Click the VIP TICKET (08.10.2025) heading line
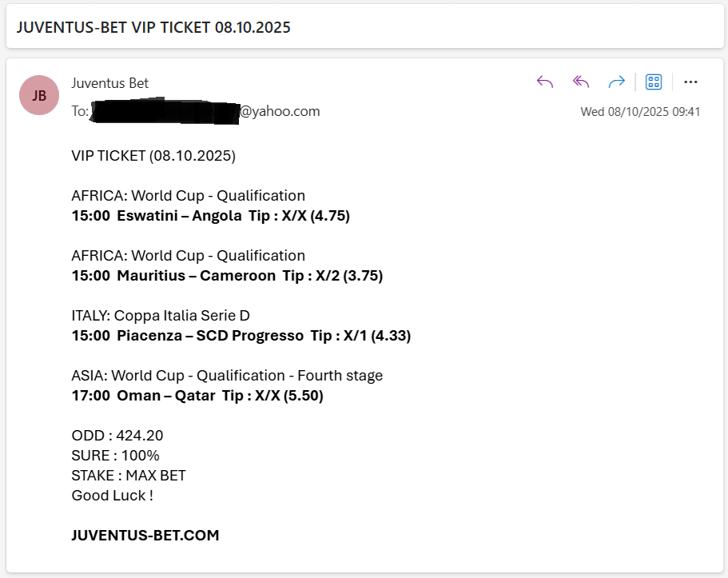The image size is (728, 578). pos(153,156)
